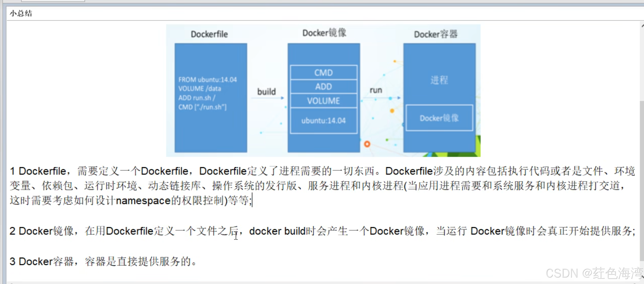Click the orange ring dot in the diagram
Viewport: 644px width, 284px height.
[x=367, y=144]
